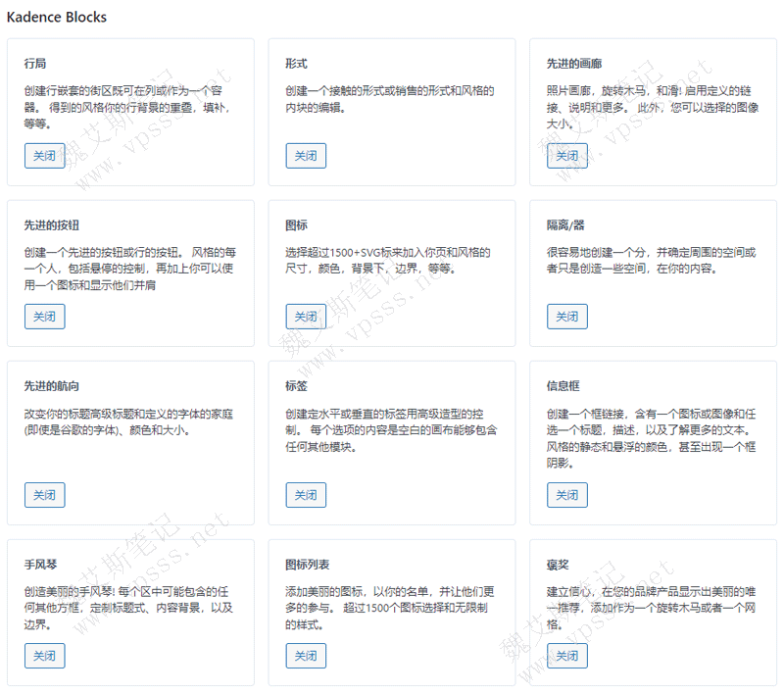Click 关闭 button in 先进的按钮 card
784x693 pixels.
coord(44,317)
